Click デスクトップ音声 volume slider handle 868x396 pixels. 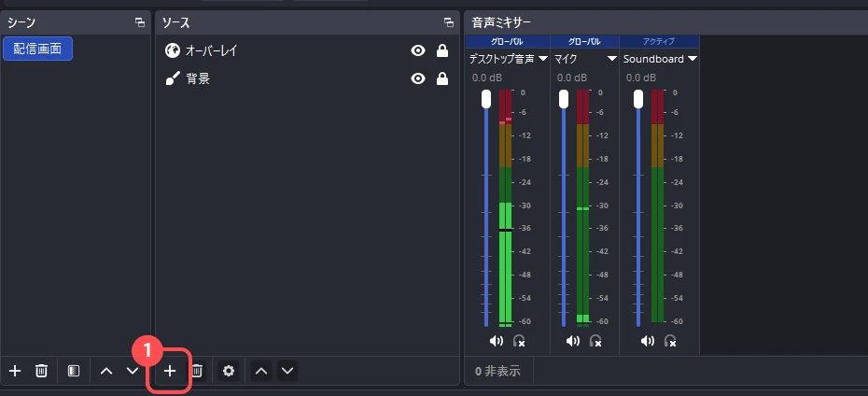pos(486,99)
